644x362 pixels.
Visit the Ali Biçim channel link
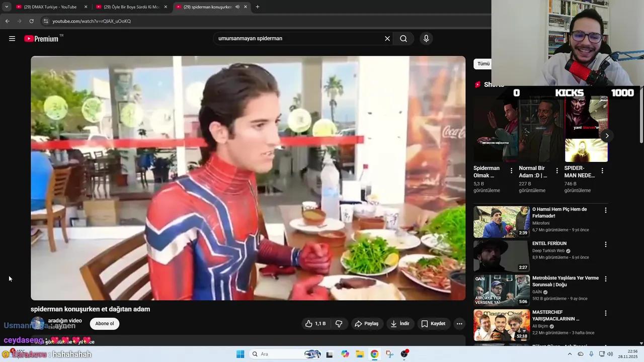[541, 326]
